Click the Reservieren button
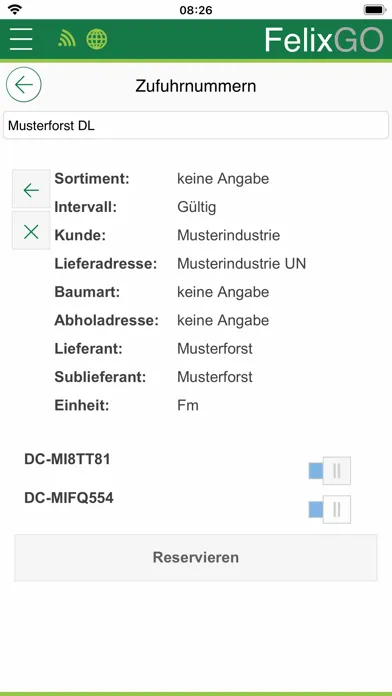The height and width of the screenshot is (696, 392). point(196,558)
